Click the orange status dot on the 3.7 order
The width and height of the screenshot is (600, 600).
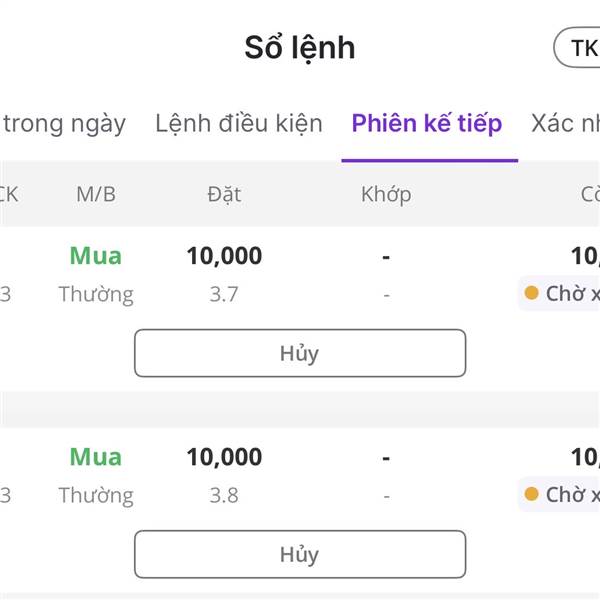point(531,293)
